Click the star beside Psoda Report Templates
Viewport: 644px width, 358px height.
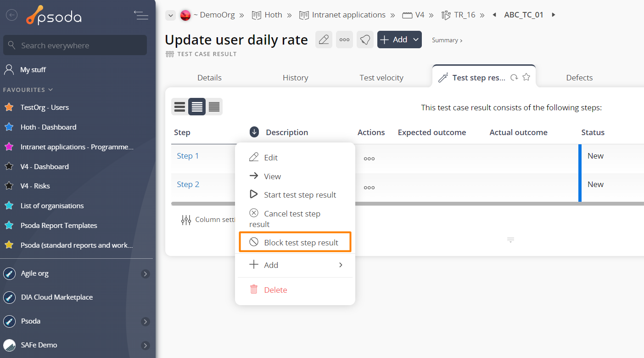coord(9,225)
